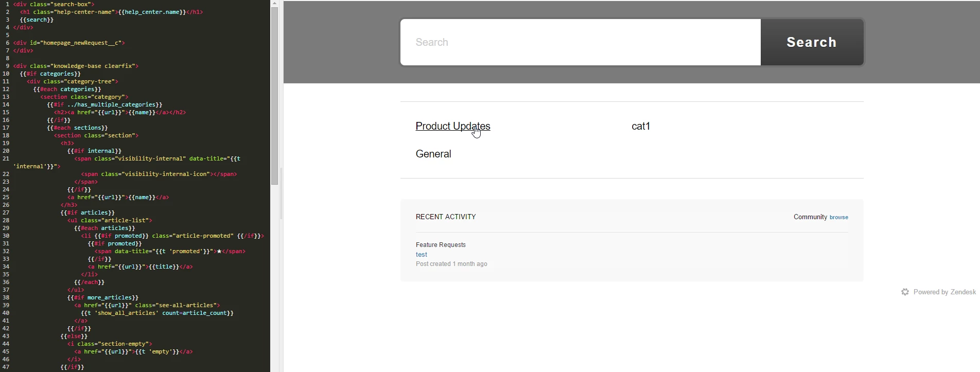980x372 pixels.
Task: Open the cat1 category link
Action: click(641, 126)
